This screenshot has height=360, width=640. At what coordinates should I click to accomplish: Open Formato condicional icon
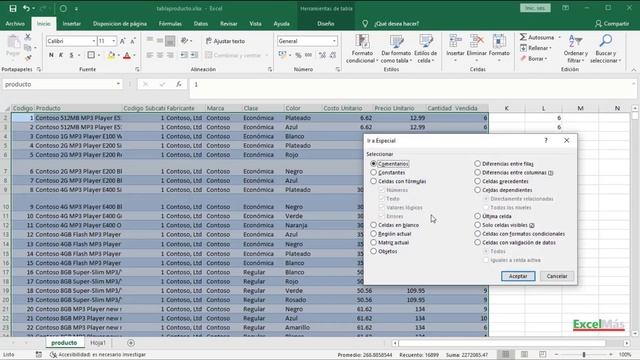tap(362, 41)
